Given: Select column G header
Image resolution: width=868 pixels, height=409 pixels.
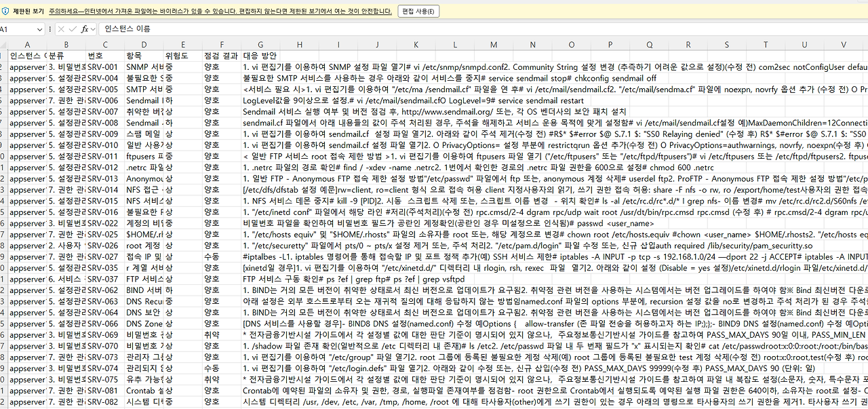Looking at the screenshot, I should [x=260, y=45].
